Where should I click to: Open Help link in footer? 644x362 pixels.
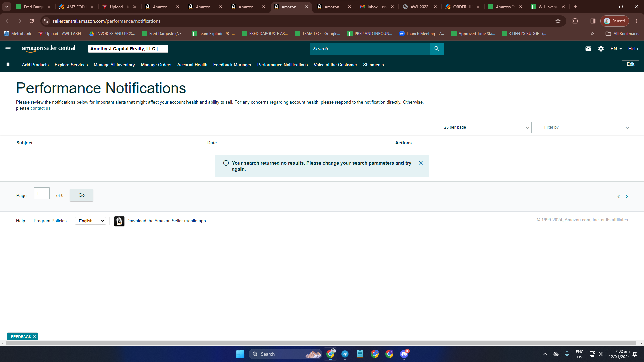[x=20, y=221]
